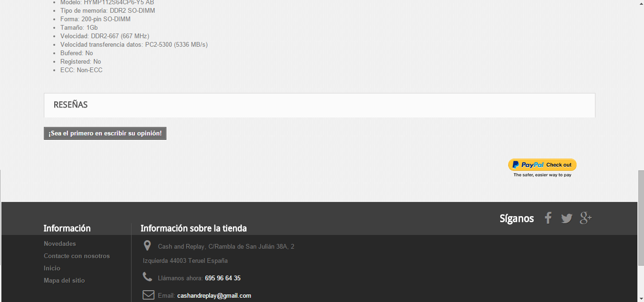Click the Información sobre la tienda heading
Screen dimensions: 644x302
coord(193,228)
